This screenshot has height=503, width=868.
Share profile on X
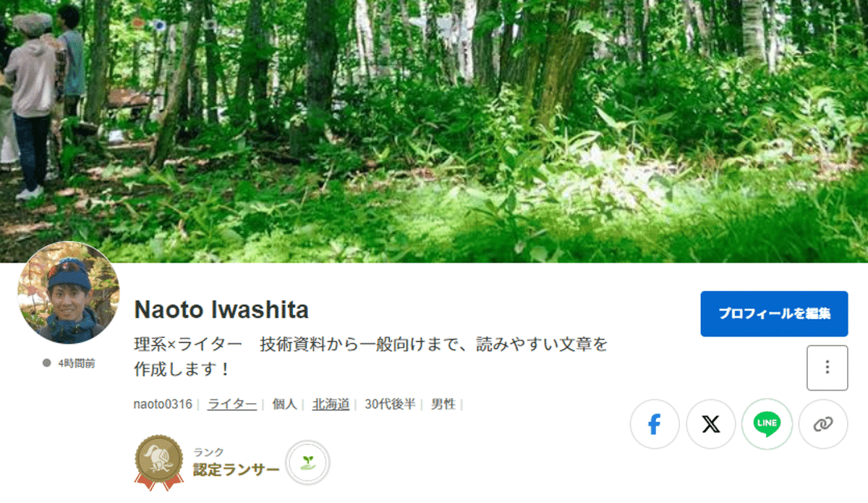coord(711,424)
